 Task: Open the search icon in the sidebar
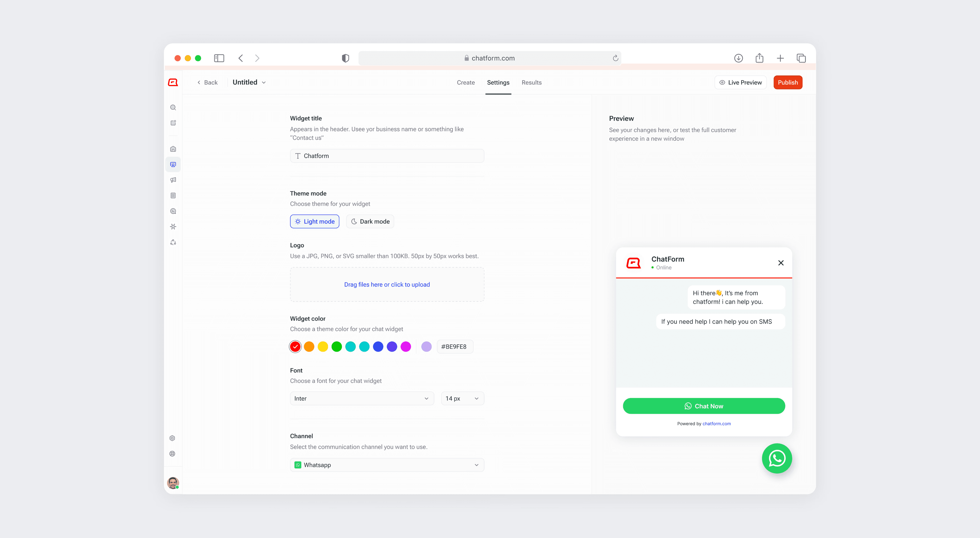click(173, 107)
